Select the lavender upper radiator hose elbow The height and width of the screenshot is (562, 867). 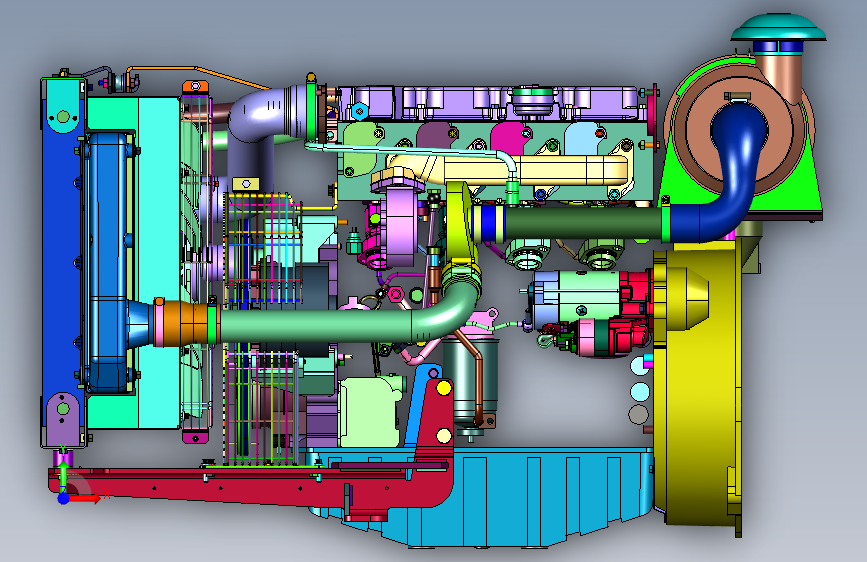(x=265, y=115)
